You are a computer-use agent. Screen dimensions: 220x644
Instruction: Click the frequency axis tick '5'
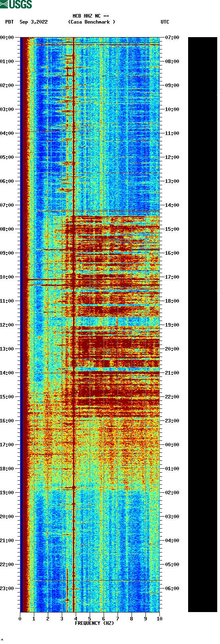[x=90, y=619]
